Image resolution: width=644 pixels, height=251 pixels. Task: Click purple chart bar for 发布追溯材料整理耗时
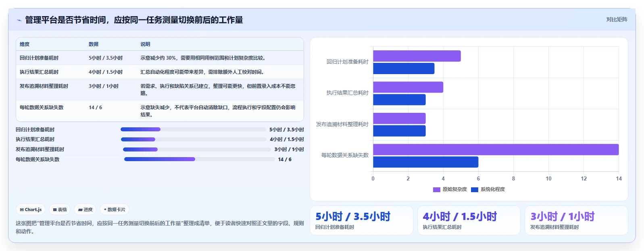tap(399, 118)
